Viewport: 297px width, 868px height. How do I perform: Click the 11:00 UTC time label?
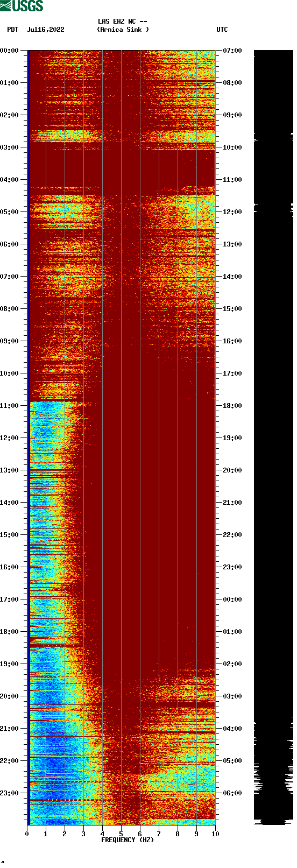(x=232, y=179)
